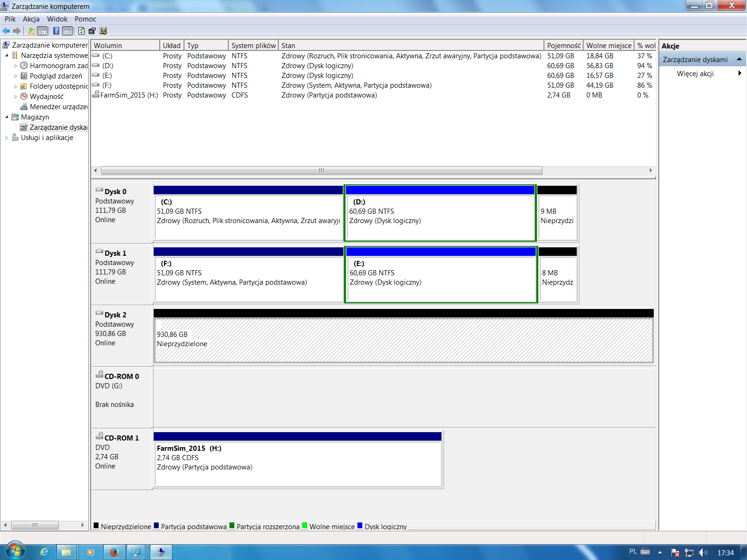Select FarmSim_2015 (H:) partition on CD-ROM 1
The image size is (747, 560).
(297, 459)
